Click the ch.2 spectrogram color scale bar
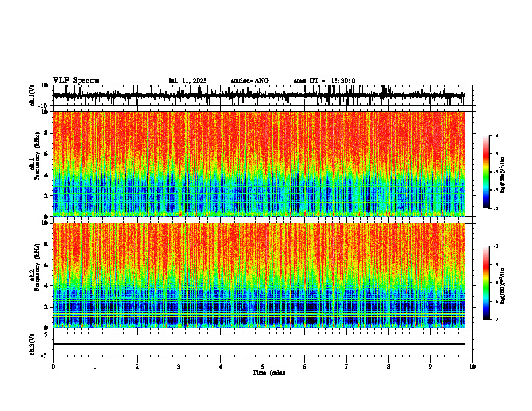 486,283
